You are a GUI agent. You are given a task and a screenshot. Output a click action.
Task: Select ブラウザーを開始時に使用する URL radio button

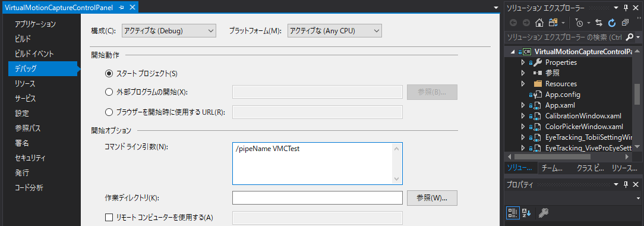click(109, 112)
